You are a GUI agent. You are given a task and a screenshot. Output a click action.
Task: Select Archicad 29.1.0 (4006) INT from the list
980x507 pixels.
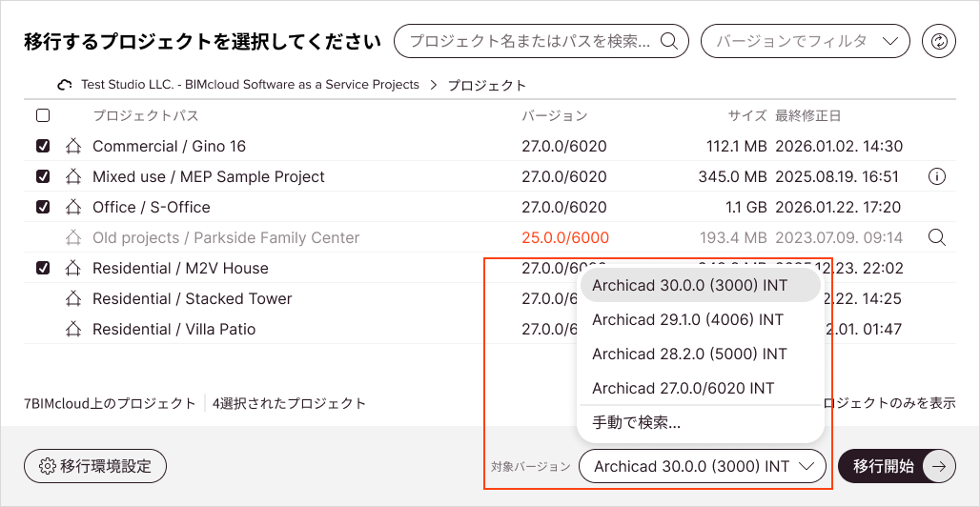click(700, 319)
